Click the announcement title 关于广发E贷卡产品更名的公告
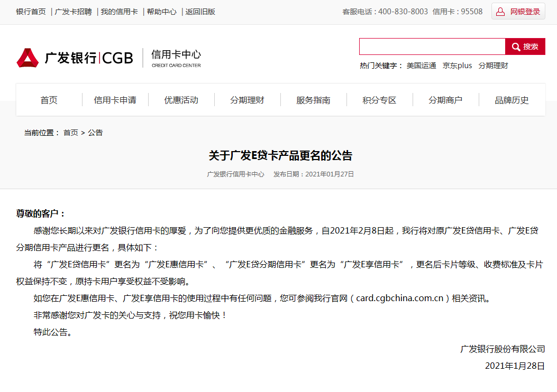Screen dimensions: 557x392 click(x=281, y=155)
